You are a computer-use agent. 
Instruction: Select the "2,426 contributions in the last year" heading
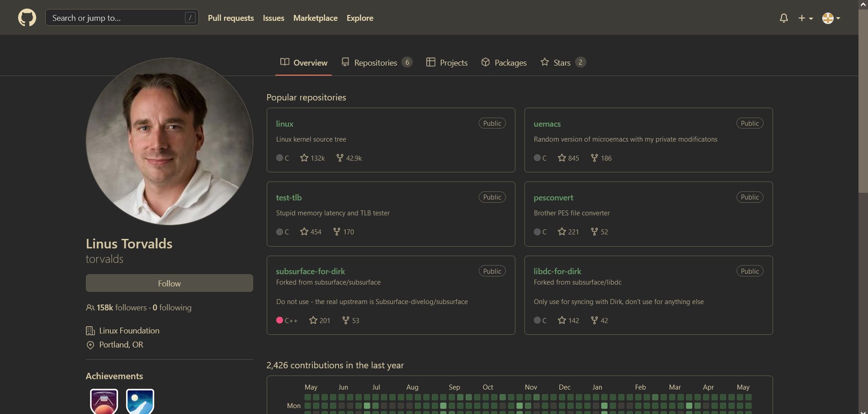coord(335,365)
